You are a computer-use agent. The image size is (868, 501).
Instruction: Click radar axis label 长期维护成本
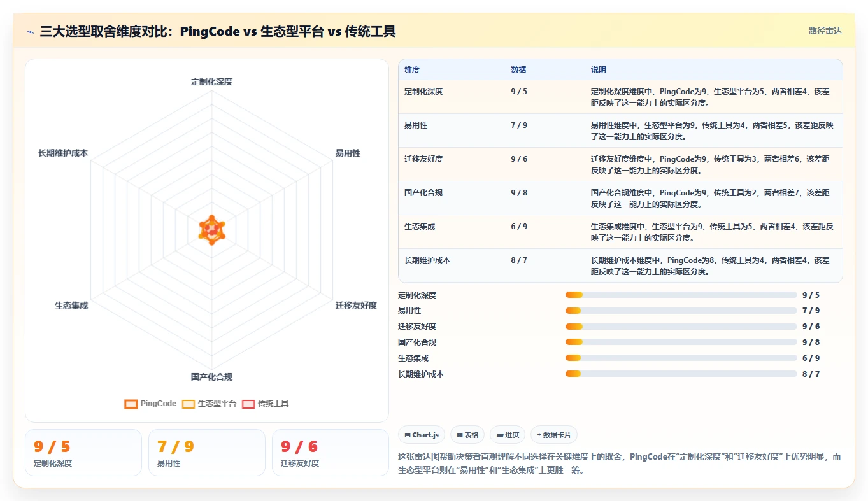pos(63,153)
